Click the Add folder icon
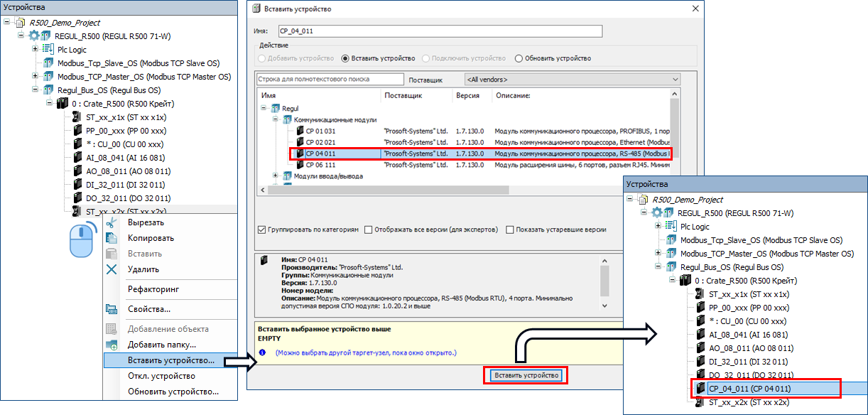Image resolution: width=868 pixels, height=415 pixels. (112, 345)
